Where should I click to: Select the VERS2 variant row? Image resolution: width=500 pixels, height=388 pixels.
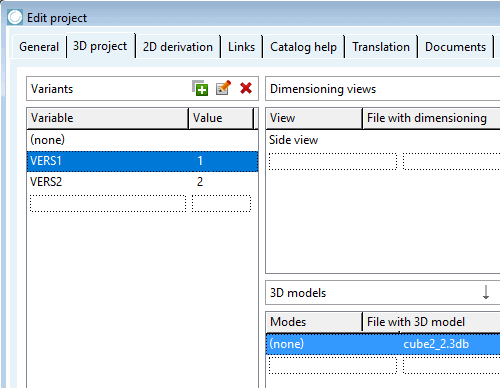(142, 182)
